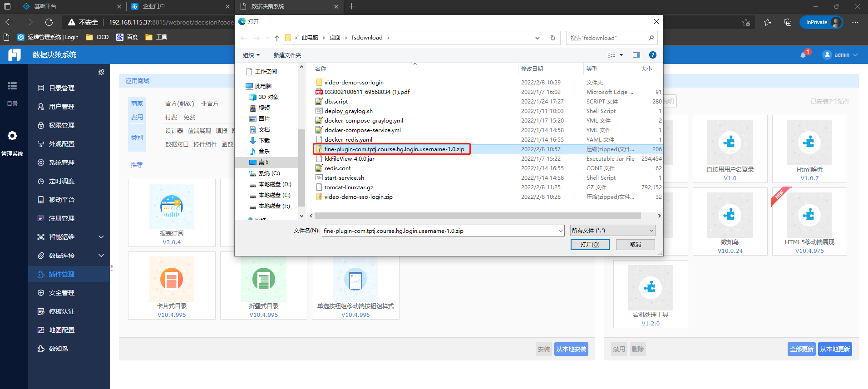
Task: Click the horizontal scrollbar in file list
Action: coord(478,216)
